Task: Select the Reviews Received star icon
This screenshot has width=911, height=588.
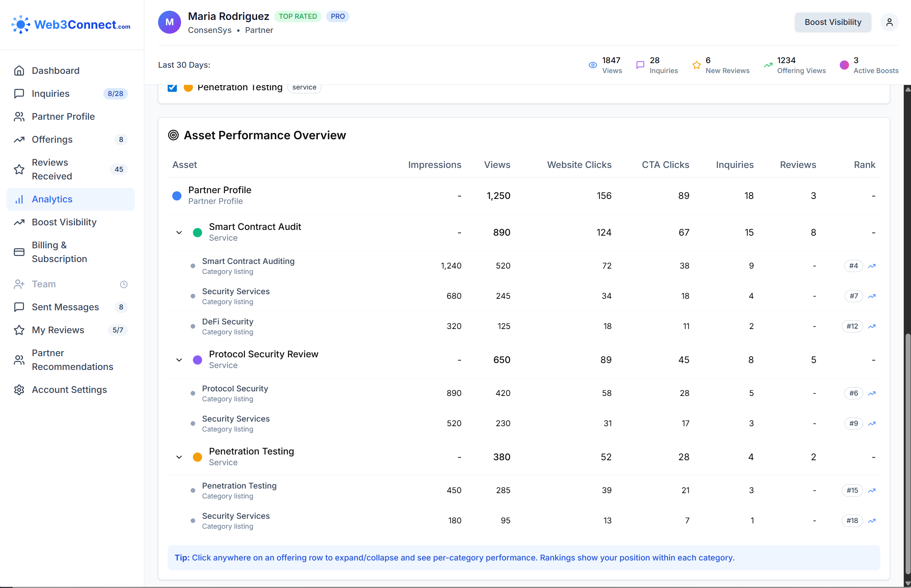Action: coord(20,169)
